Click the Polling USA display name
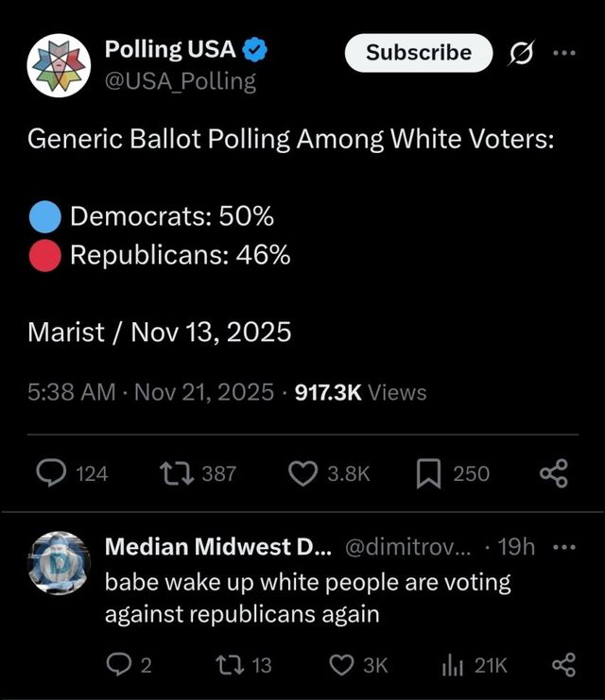The image size is (605, 700). tap(168, 49)
